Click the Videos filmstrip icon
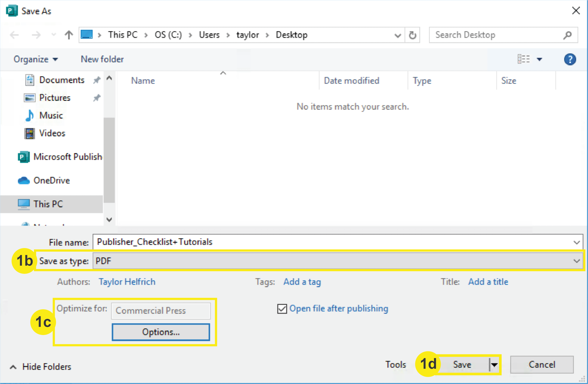Image resolution: width=588 pixels, height=384 pixels. [x=30, y=133]
